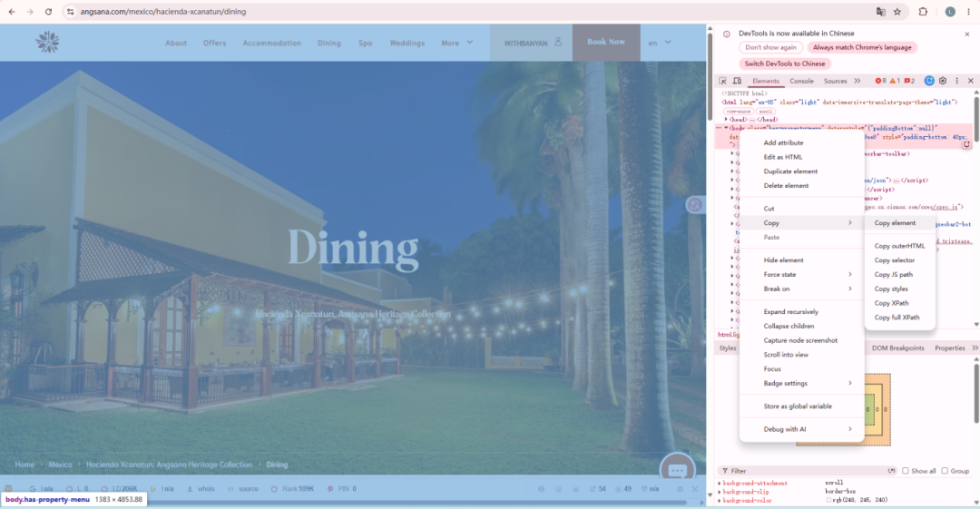Screen dimensions: 980x509
Task: Open DevTools settings gear
Action: (x=943, y=81)
